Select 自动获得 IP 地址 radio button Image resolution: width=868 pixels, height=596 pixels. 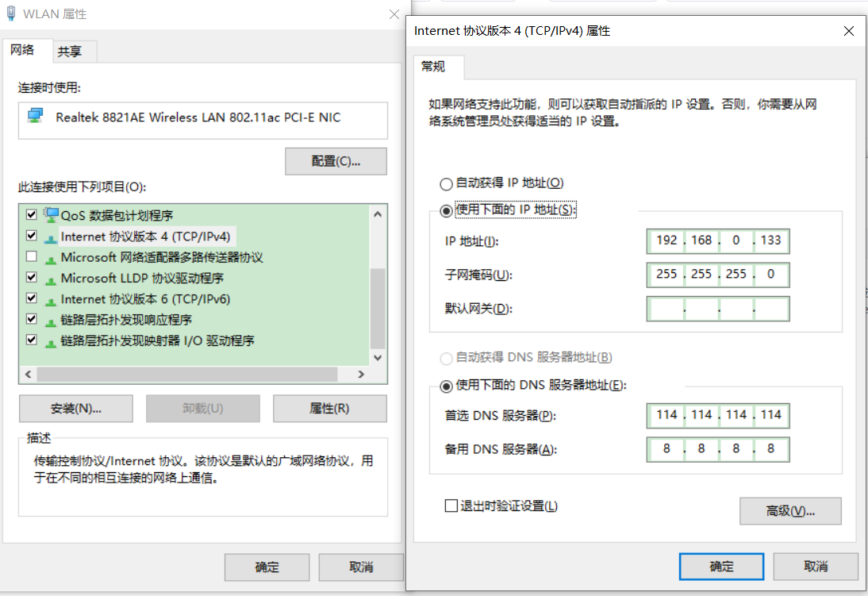446,183
